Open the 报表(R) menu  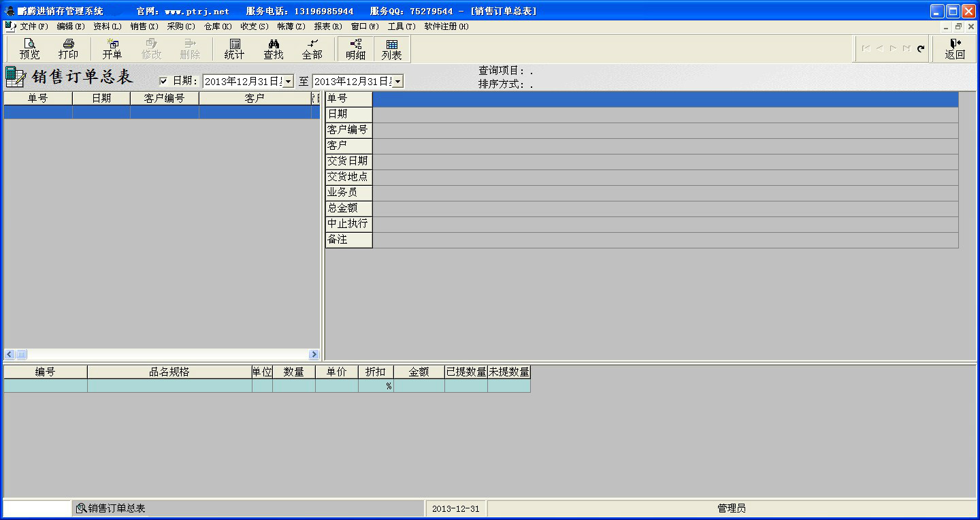pos(328,27)
